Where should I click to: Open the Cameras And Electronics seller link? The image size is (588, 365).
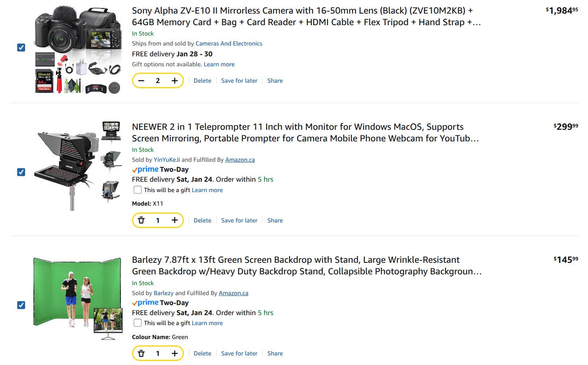click(x=229, y=44)
